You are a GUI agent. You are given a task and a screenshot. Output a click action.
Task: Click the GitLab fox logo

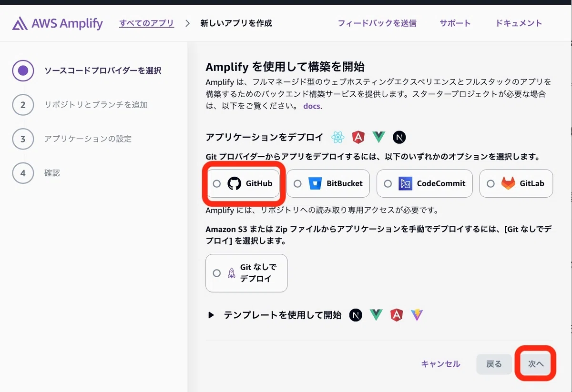coord(508,183)
